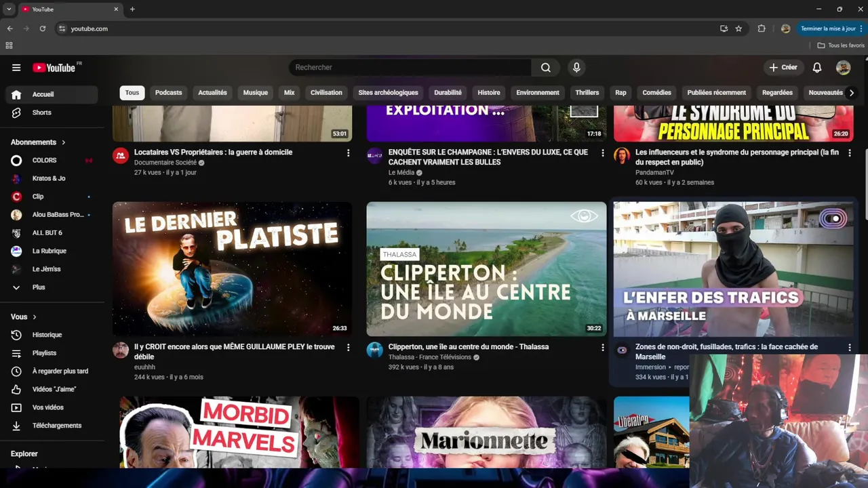The height and width of the screenshot is (488, 868).
Task: Open Vos vidéos in sidebar
Action: tap(52, 407)
